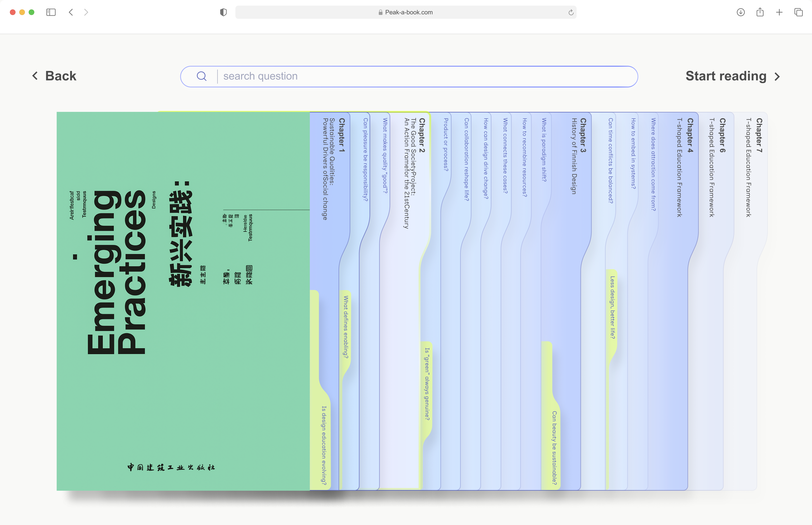This screenshot has width=812, height=525.
Task: Open the Chapter 1 Sustainable Qualities tab
Action: pos(332,169)
